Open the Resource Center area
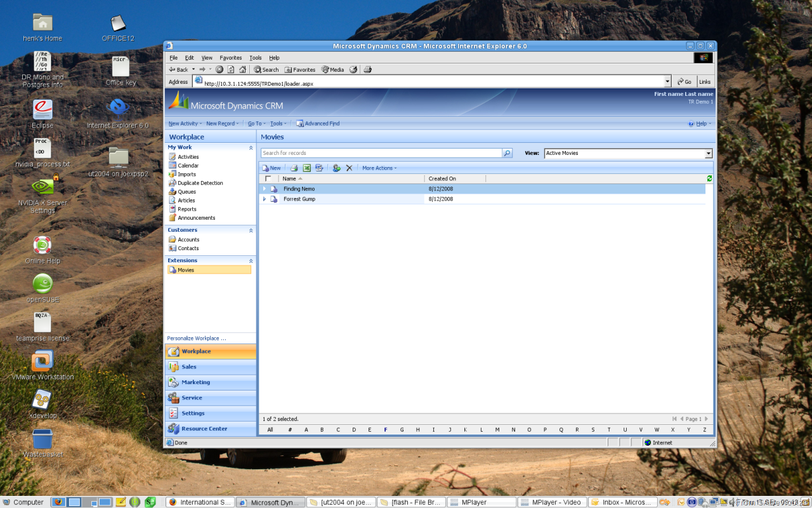Screen dimensions: 812x508 [210, 429]
